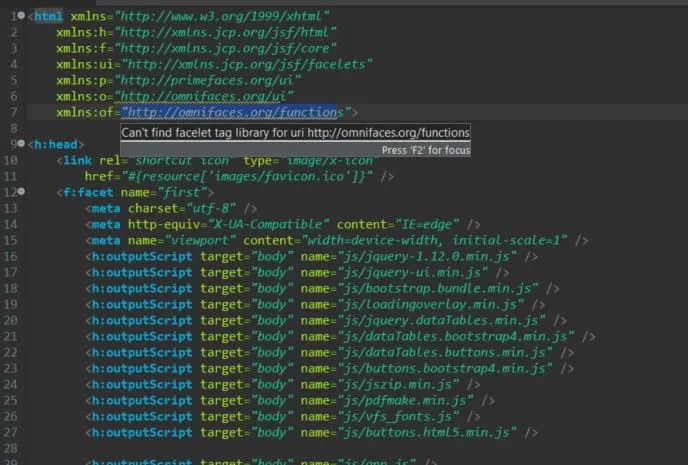688x465 pixels.
Task: Collapse the html tag fold on line 1
Action: coord(21,15)
